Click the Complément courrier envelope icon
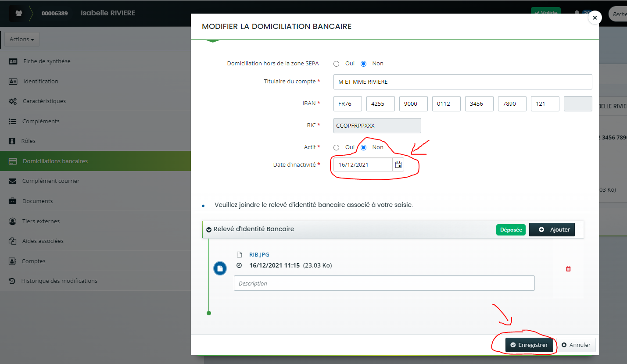Image resolution: width=627 pixels, height=364 pixels. tap(13, 181)
